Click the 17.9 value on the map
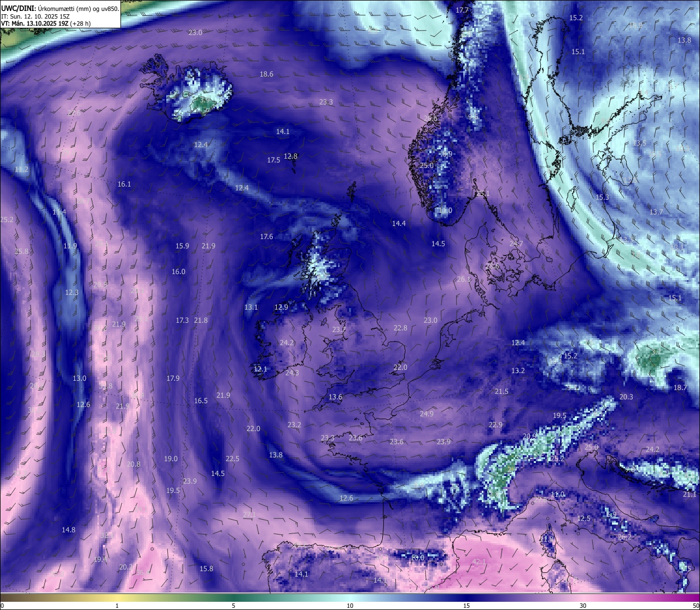 (173, 379)
